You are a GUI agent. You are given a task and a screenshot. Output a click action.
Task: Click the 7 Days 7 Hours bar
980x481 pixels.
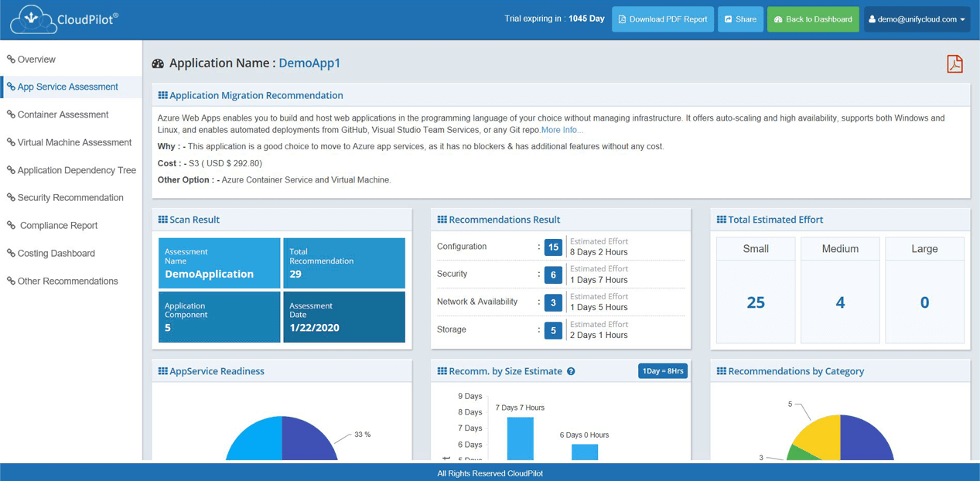[x=520, y=438]
